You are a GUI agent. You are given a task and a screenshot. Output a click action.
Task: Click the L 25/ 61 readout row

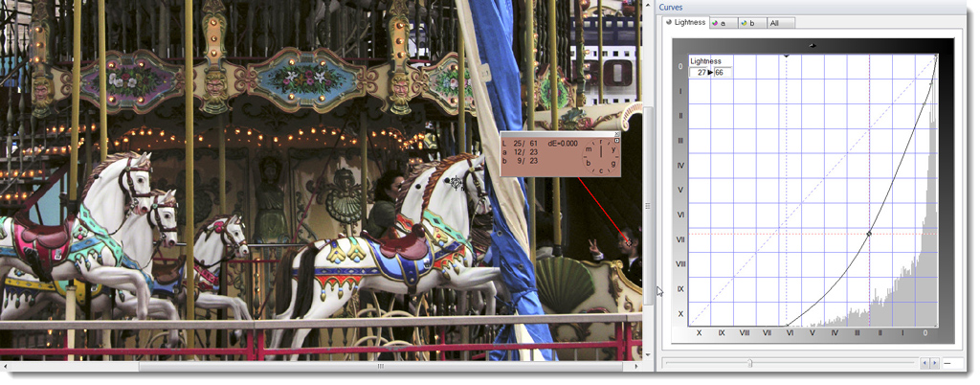coord(520,143)
